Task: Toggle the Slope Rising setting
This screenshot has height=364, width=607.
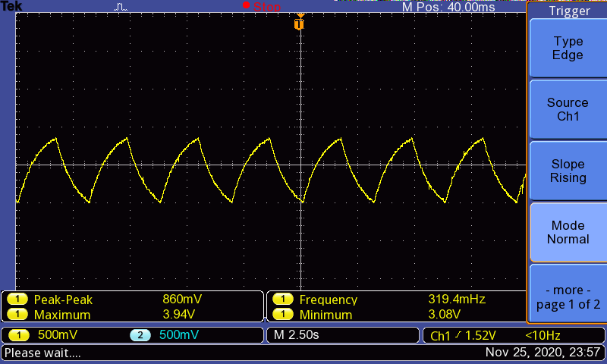Action: pyautogui.click(x=568, y=171)
